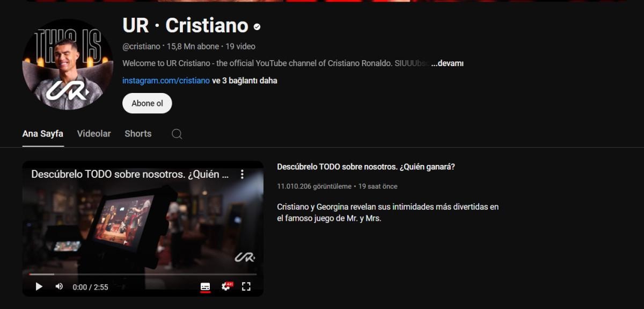
Task: Show the 3 bağlantı daha links
Action: [x=245, y=81]
